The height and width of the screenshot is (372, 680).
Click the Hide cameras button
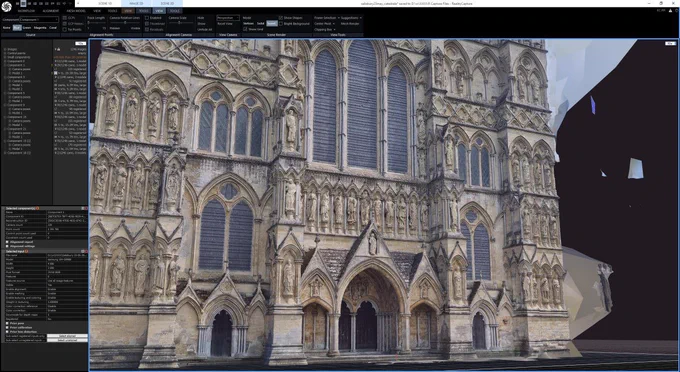point(201,18)
